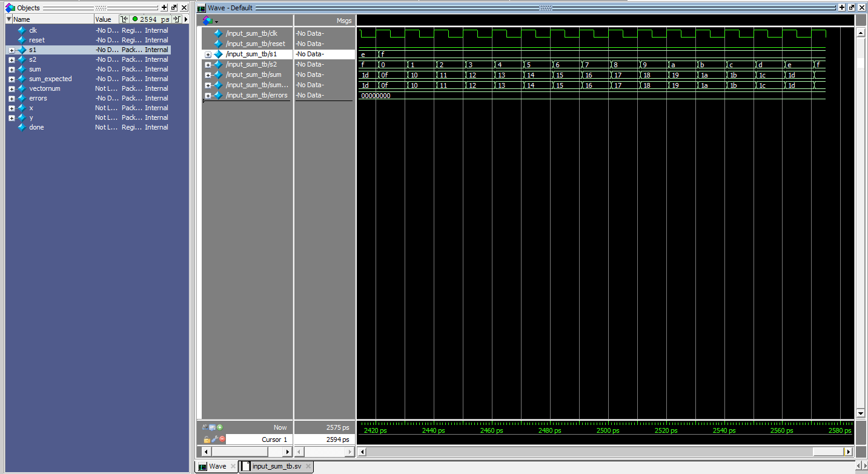Select the reset row in Objects

(x=88, y=40)
